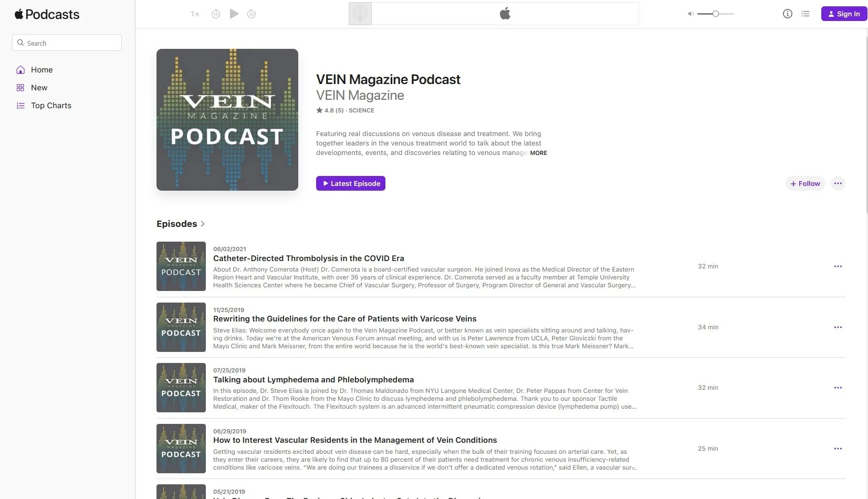Open show more options ellipsis

click(838, 183)
